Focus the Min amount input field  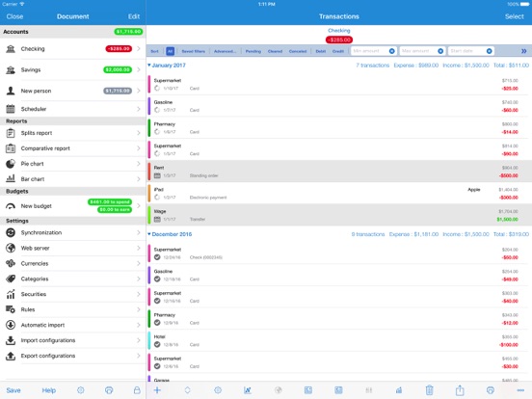(x=370, y=51)
